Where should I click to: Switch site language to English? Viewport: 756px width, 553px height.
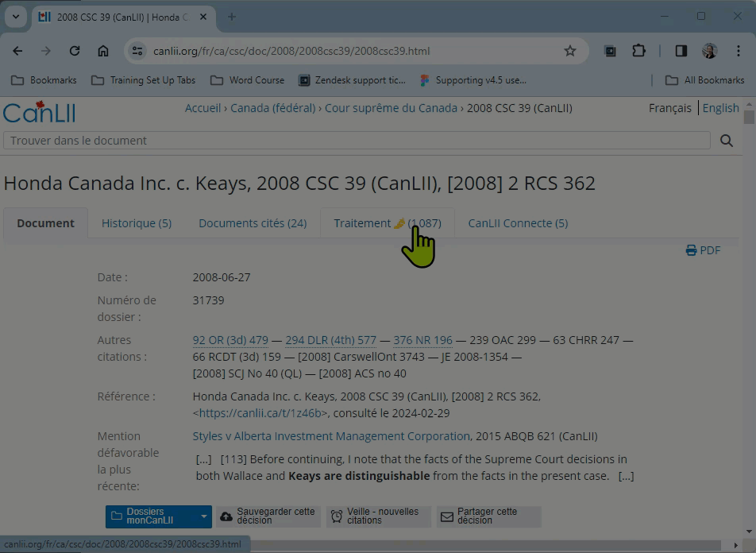point(720,108)
